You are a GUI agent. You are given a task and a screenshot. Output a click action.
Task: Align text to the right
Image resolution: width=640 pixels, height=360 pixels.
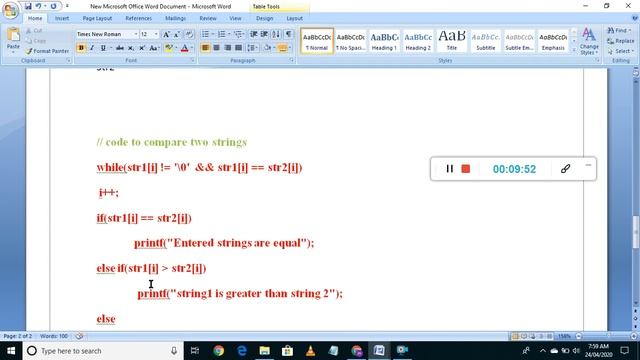(227, 48)
